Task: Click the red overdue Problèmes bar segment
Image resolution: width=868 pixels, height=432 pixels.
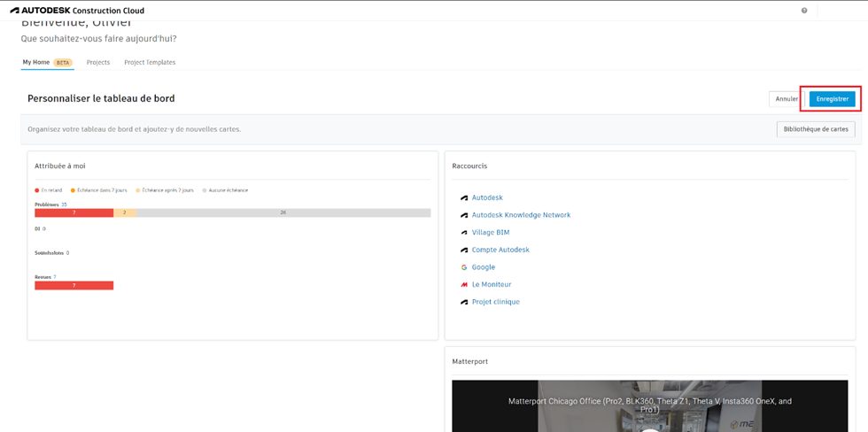Action: click(74, 213)
